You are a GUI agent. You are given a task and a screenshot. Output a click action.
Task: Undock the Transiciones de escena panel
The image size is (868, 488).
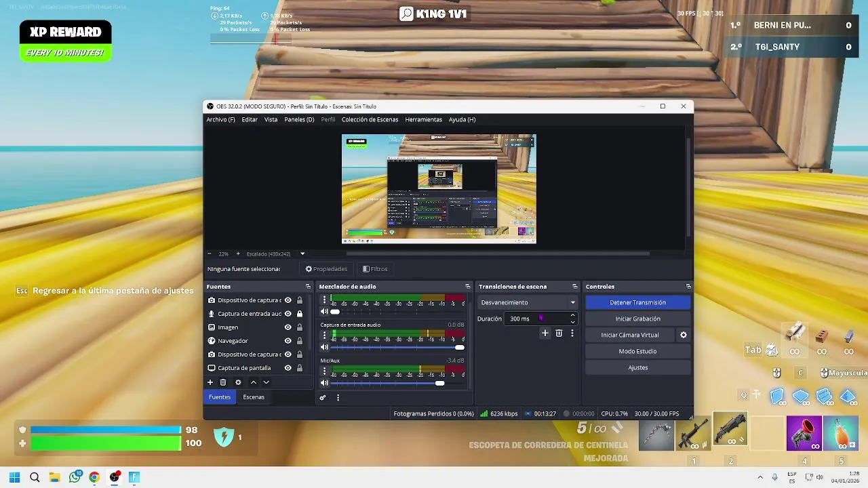pos(575,287)
